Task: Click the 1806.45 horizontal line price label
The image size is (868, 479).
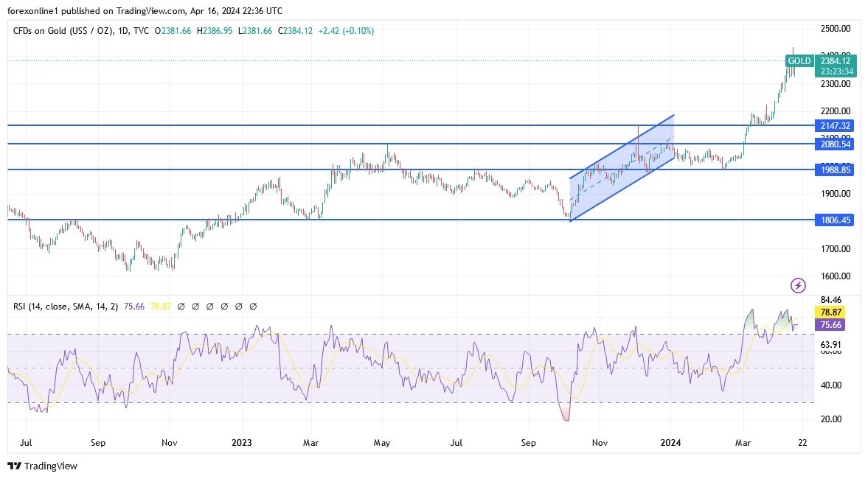Action: (836, 220)
